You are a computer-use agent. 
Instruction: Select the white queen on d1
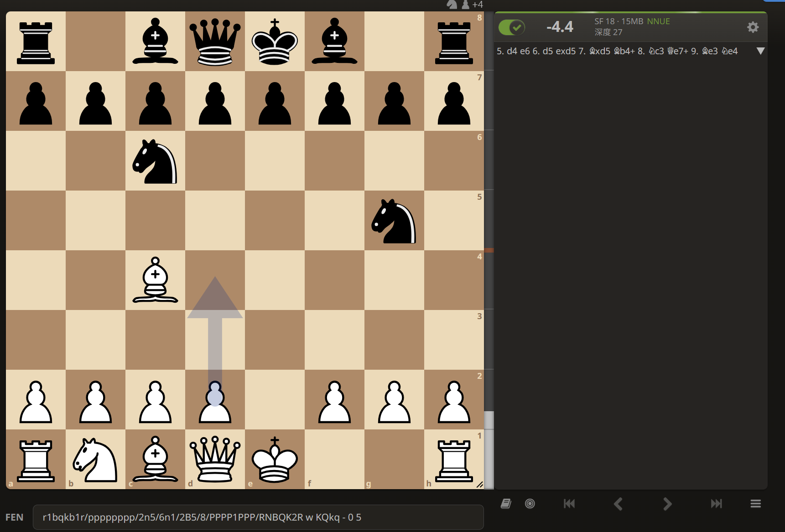click(x=215, y=460)
